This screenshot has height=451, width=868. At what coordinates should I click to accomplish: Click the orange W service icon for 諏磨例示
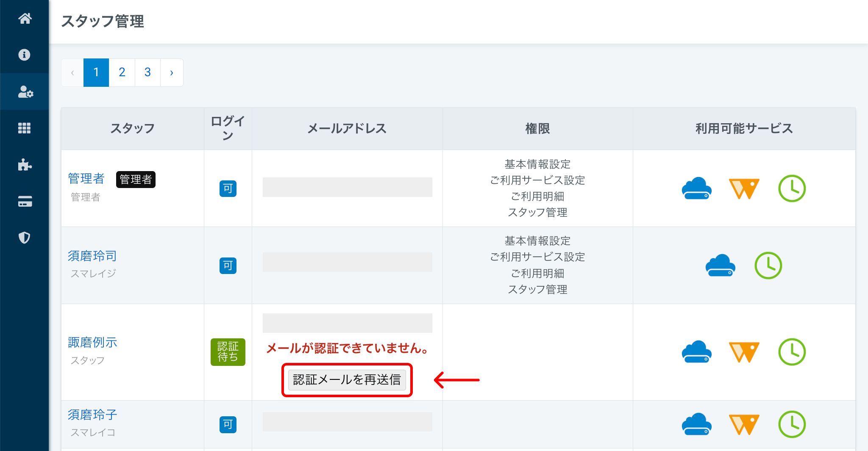click(744, 352)
